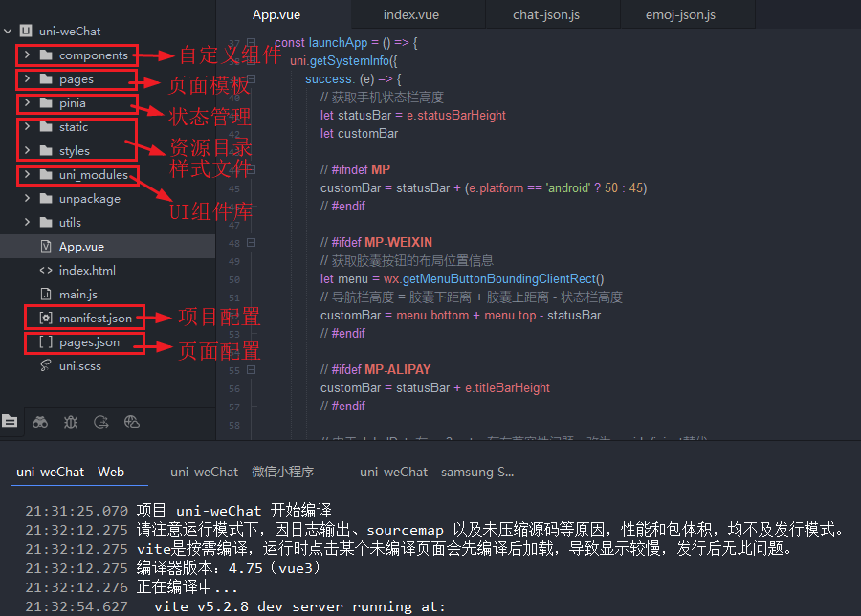
Task: Collapse the code fold at line 48
Action: tap(251, 242)
